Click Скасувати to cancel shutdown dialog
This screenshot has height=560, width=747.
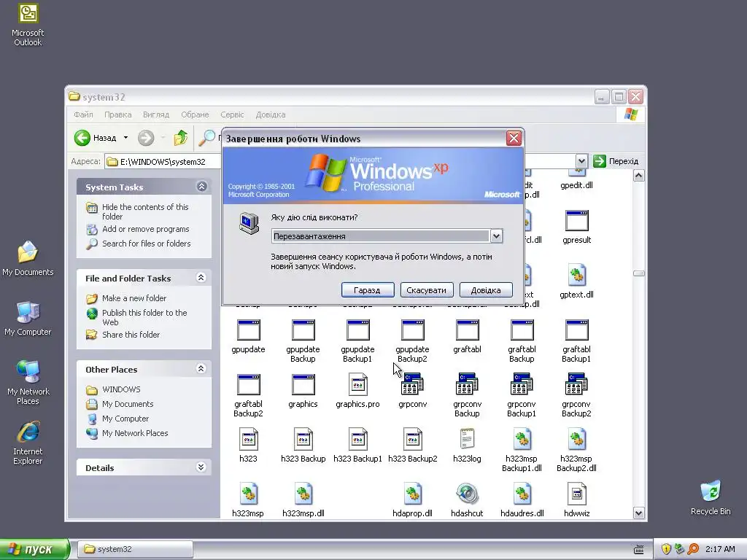coord(426,290)
